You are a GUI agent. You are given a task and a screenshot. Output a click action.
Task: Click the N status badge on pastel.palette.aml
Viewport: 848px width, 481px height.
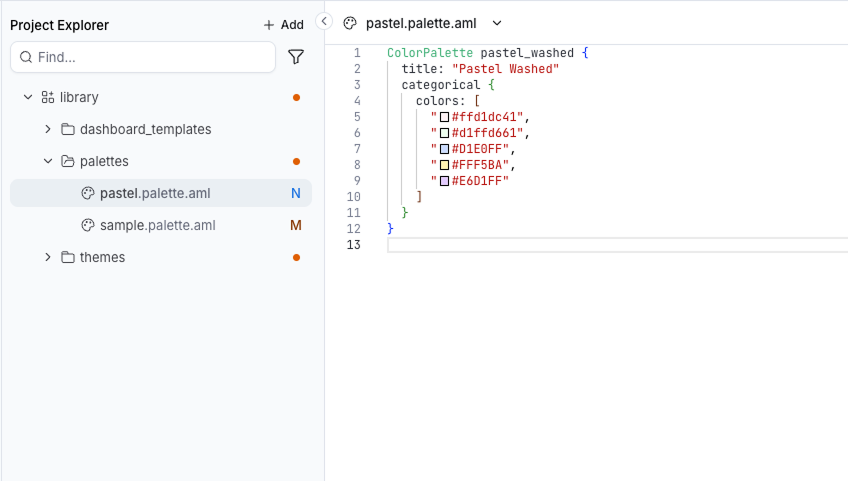point(296,193)
